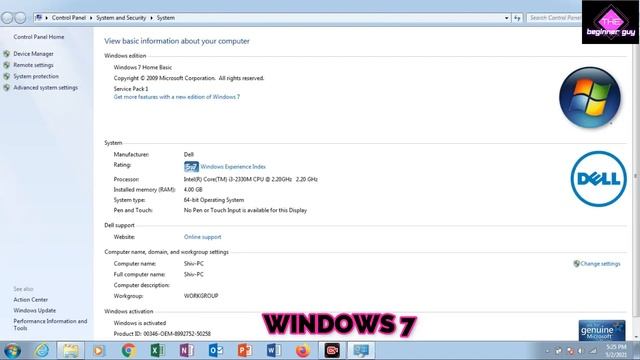
Task: Open Excel from the taskbar
Action: point(158,351)
